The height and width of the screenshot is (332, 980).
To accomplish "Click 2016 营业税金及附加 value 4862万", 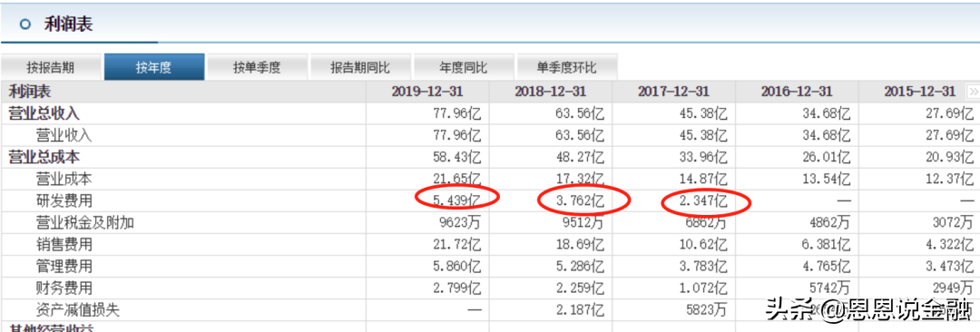I will pyautogui.click(x=830, y=221).
